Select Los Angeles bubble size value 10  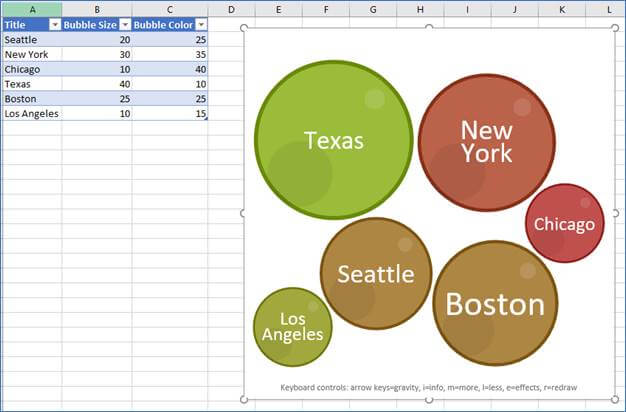97,113
